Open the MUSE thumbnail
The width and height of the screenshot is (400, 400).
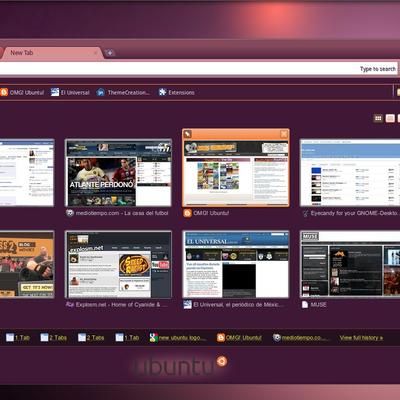coord(350,264)
